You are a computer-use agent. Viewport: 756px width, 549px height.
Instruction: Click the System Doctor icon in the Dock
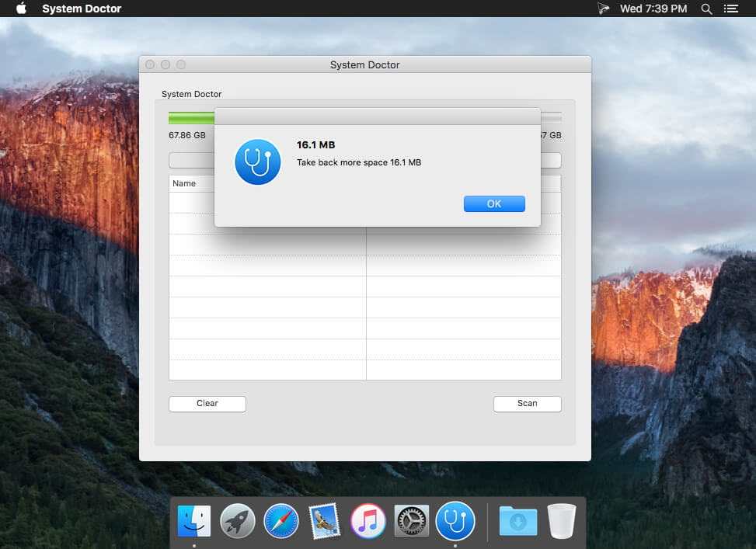(455, 521)
